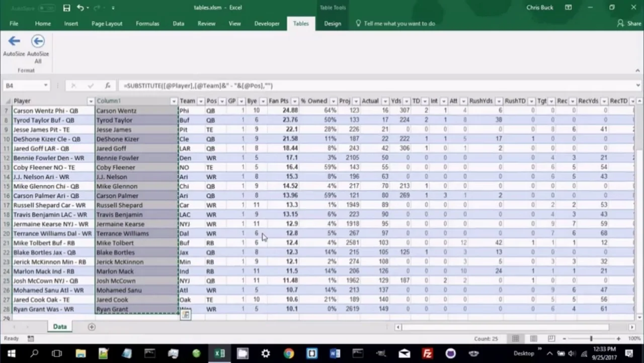Open the macro recording icon in the status bar

tap(31, 339)
